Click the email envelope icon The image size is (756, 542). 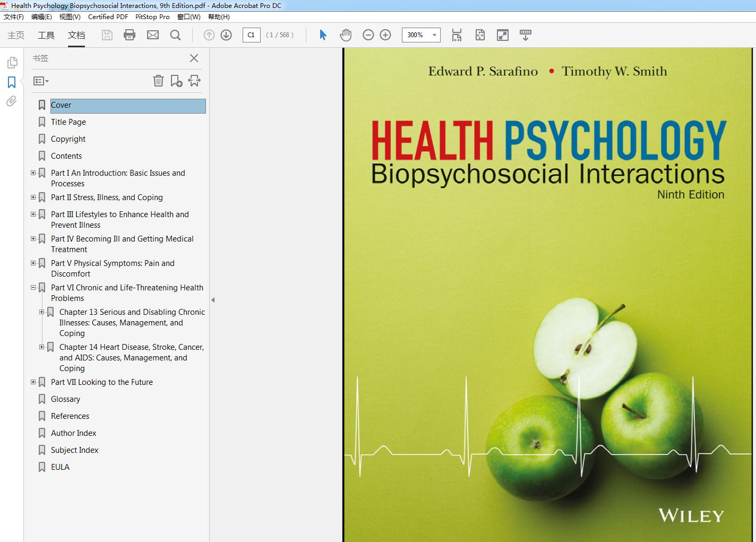tap(153, 35)
